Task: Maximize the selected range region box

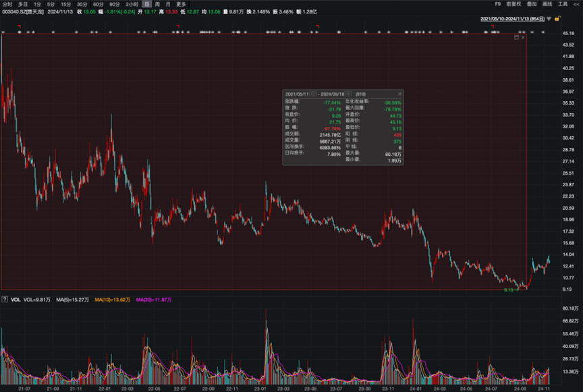Action: click(x=516, y=38)
